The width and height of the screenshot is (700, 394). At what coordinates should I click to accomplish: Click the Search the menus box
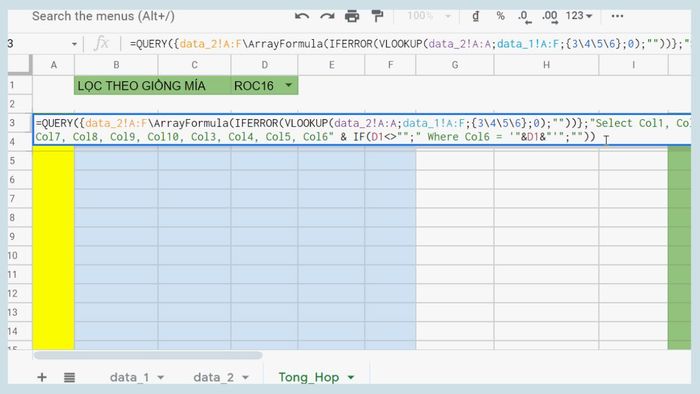point(103,17)
